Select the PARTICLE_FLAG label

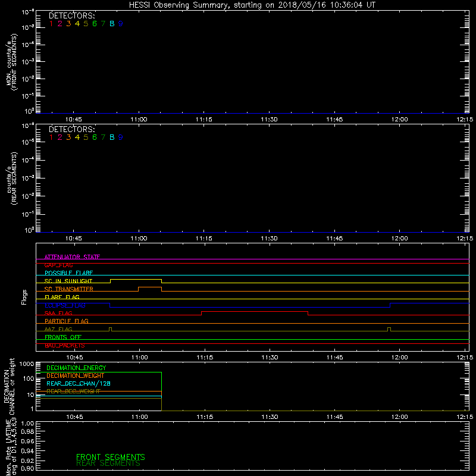67,321
